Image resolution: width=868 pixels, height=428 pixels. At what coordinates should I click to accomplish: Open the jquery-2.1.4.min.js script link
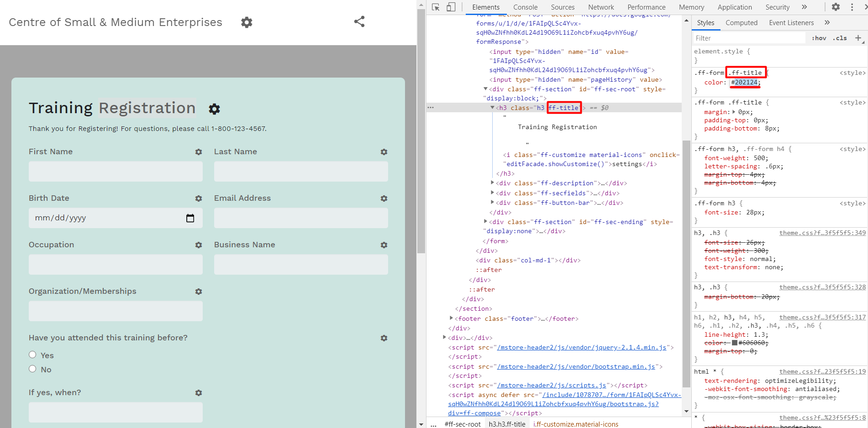(x=581, y=347)
